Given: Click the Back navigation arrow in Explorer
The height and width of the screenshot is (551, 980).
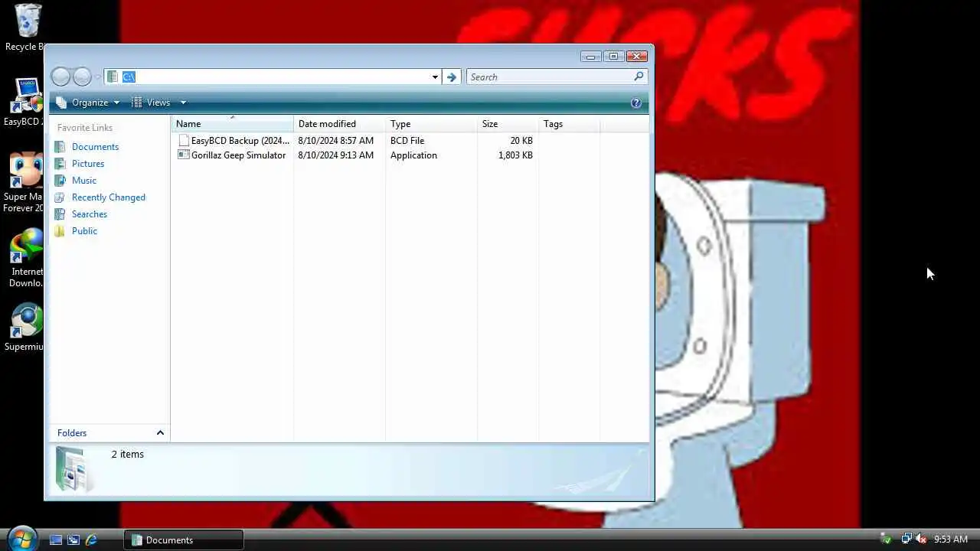Looking at the screenshot, I should (x=60, y=77).
